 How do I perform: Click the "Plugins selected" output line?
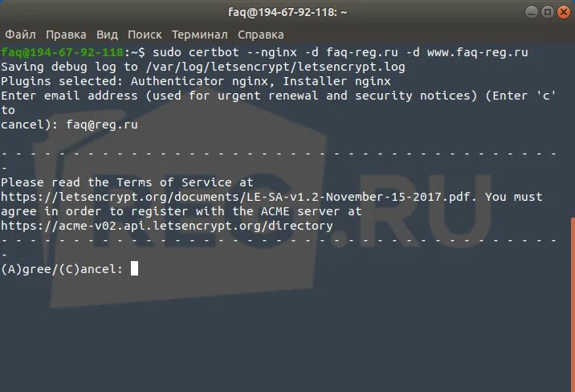196,81
